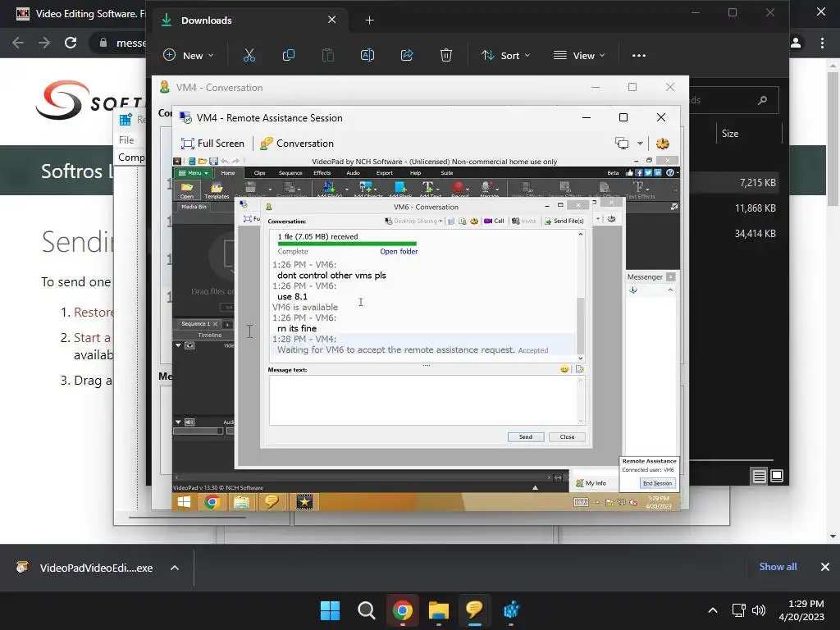Image resolution: width=840 pixels, height=630 pixels.
Task: Click the VideoPad Open folder tool
Action: coord(187,189)
